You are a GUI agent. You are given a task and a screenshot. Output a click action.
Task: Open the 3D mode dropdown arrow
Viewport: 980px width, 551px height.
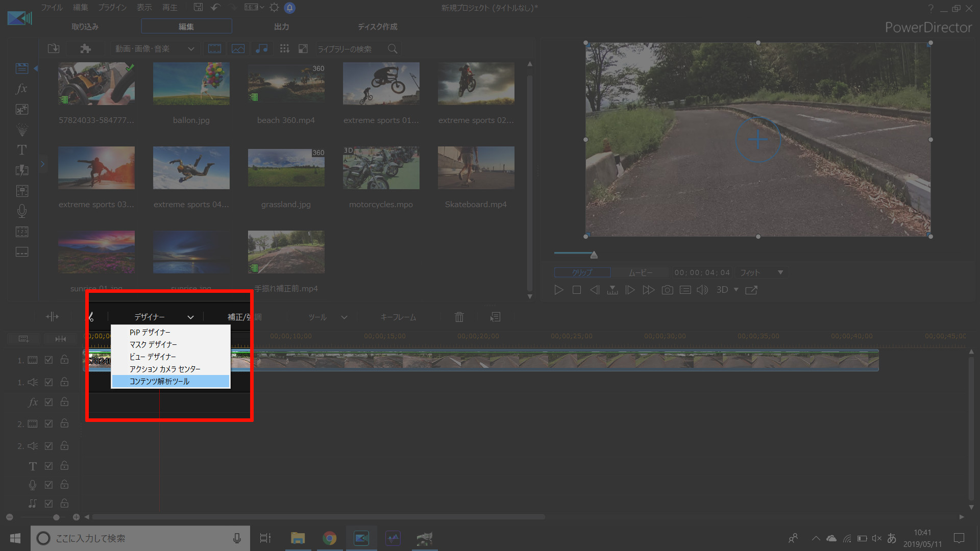click(736, 290)
